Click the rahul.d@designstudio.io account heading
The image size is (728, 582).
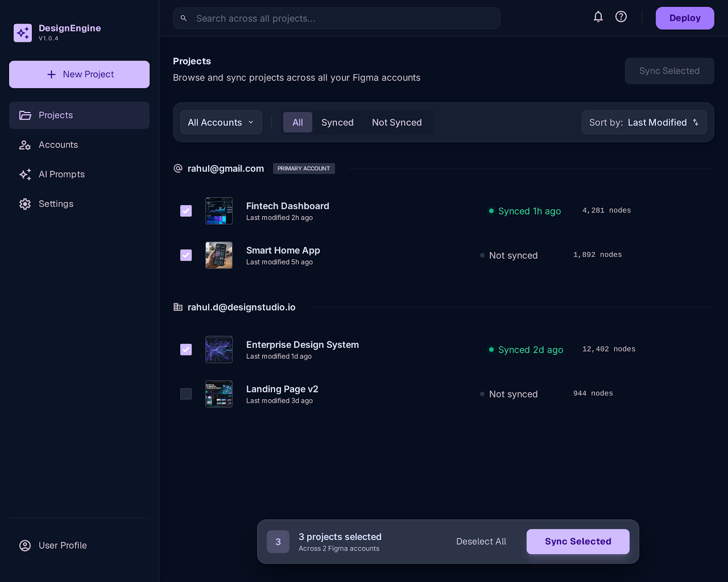tap(242, 307)
